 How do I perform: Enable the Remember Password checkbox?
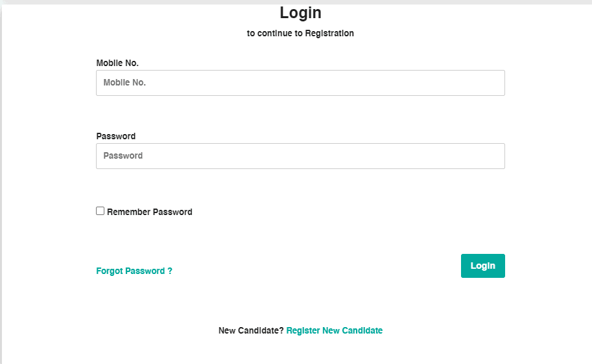pyautogui.click(x=101, y=211)
